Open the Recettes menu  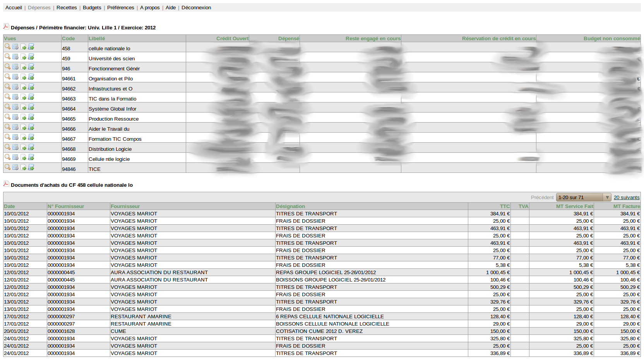pos(67,8)
